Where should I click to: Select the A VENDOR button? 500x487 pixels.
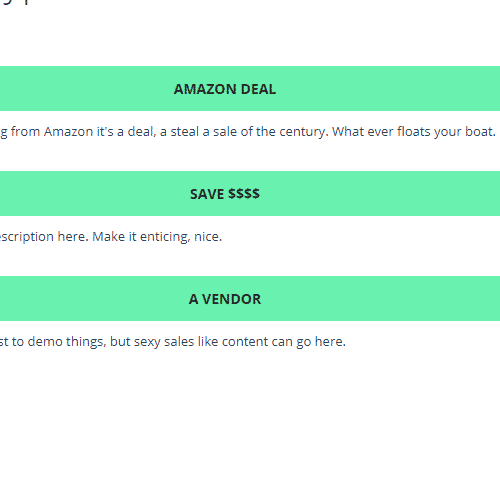250,298
